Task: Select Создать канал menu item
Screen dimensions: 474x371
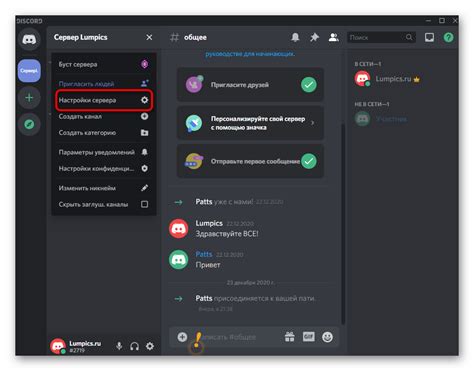Action: 103,116
